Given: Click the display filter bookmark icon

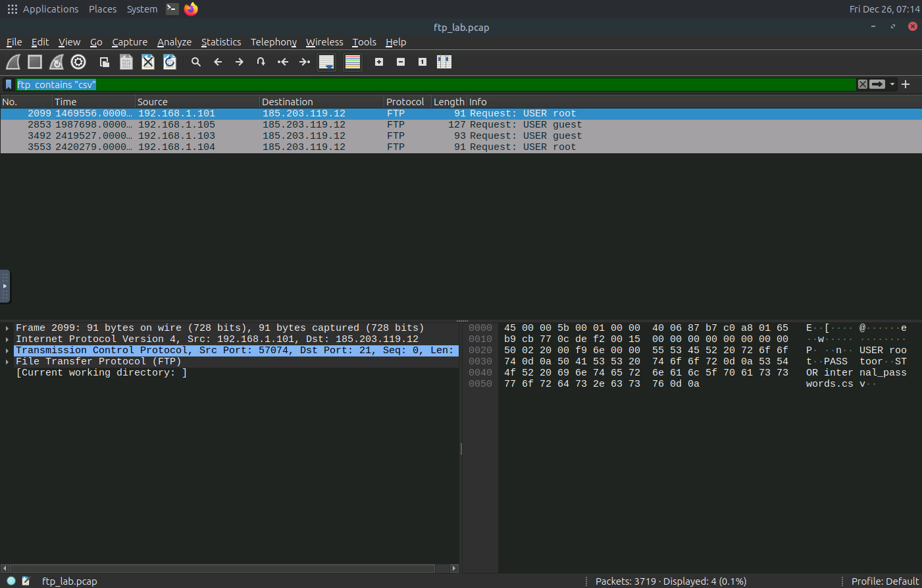Looking at the screenshot, I should (9, 84).
